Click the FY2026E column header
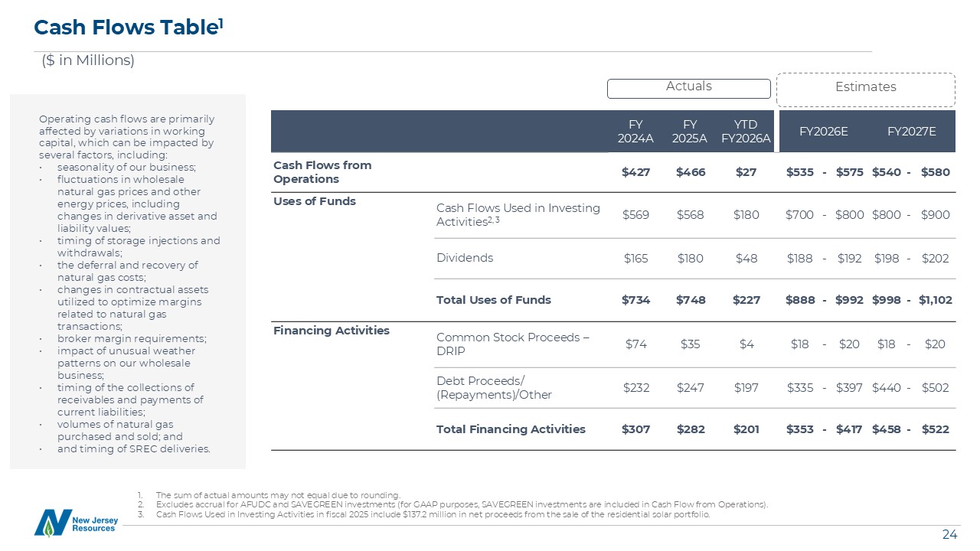This screenshot has width=980, height=551. pyautogui.click(x=823, y=132)
